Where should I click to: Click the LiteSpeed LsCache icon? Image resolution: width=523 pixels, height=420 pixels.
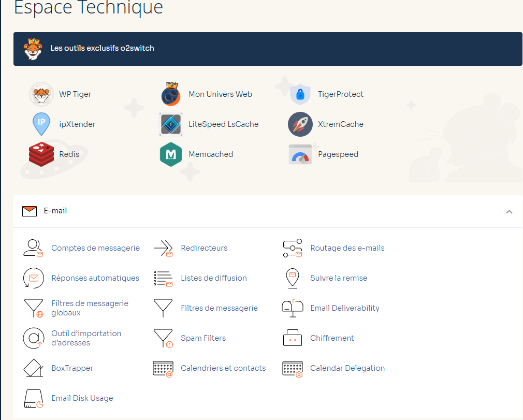click(171, 124)
